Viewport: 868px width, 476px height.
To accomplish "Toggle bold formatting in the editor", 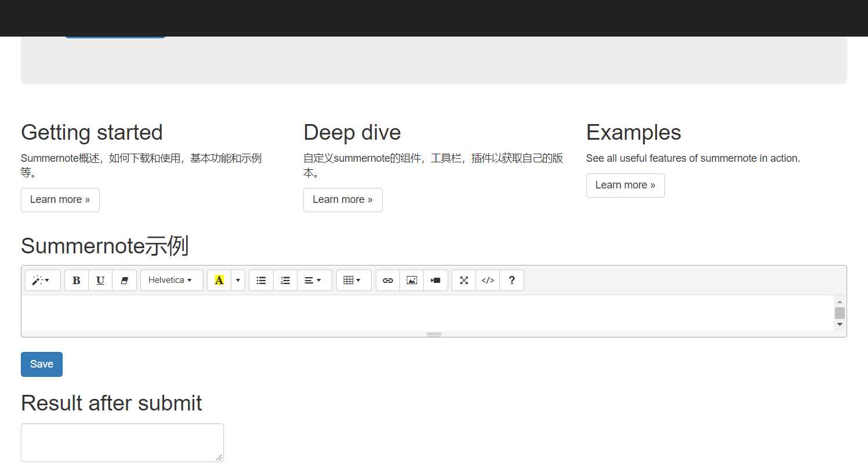I will (76, 281).
